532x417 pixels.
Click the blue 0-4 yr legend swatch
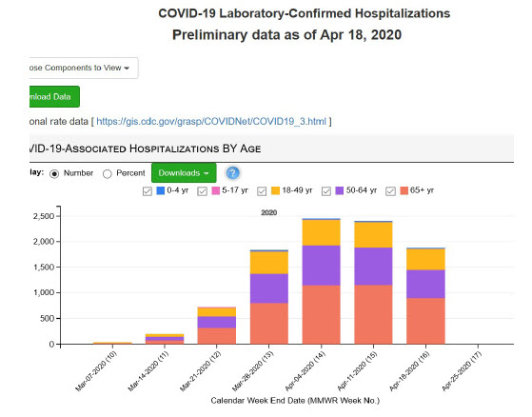[161, 190]
